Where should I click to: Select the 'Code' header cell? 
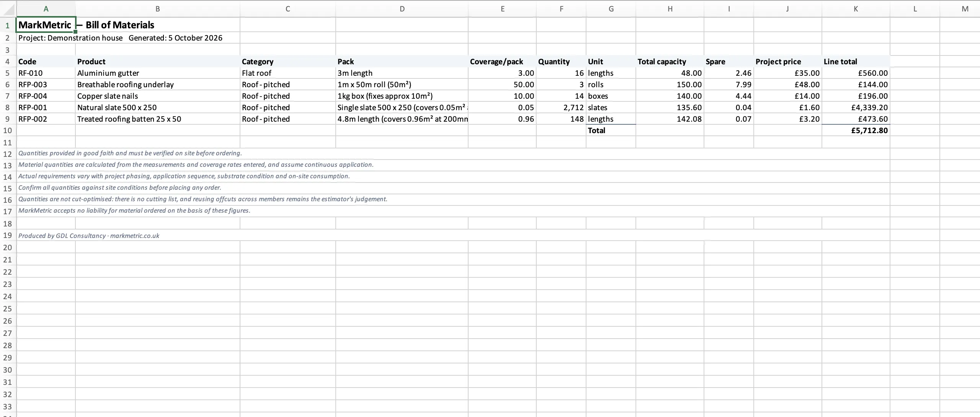pos(46,62)
